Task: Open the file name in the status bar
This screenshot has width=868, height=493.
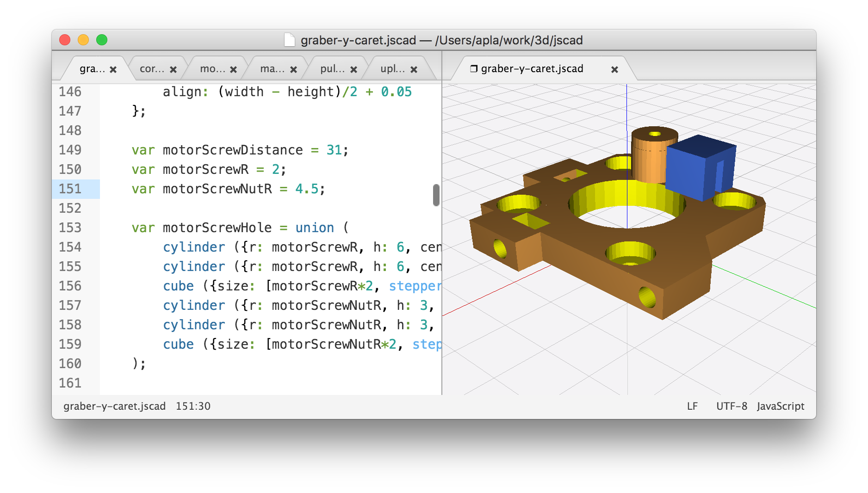Action: [114, 406]
